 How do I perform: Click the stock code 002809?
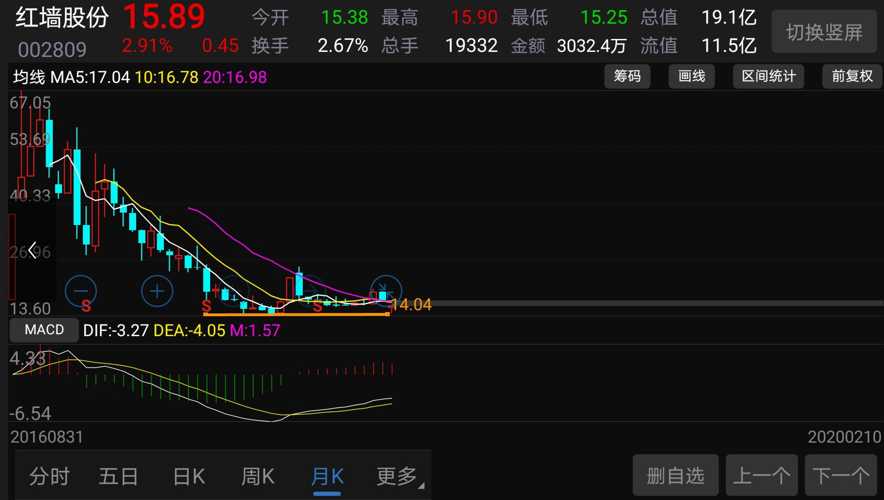click(x=52, y=50)
